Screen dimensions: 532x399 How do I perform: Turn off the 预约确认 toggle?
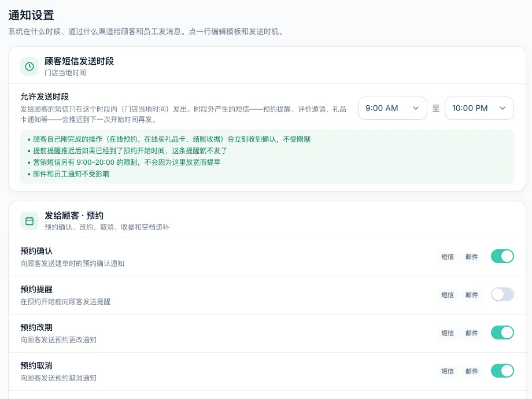coord(502,256)
